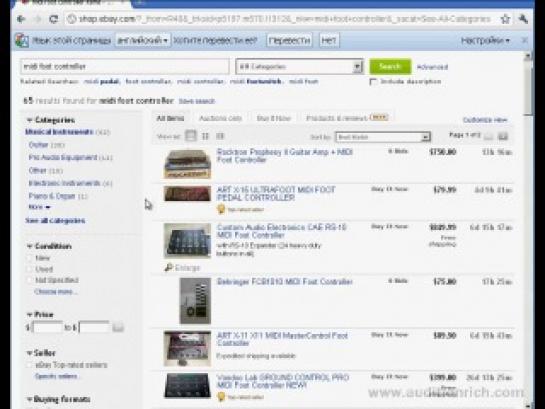Open Voodoo Lab Ground Control thumbnail
This screenshot has width=545, height=409.
pos(188,385)
